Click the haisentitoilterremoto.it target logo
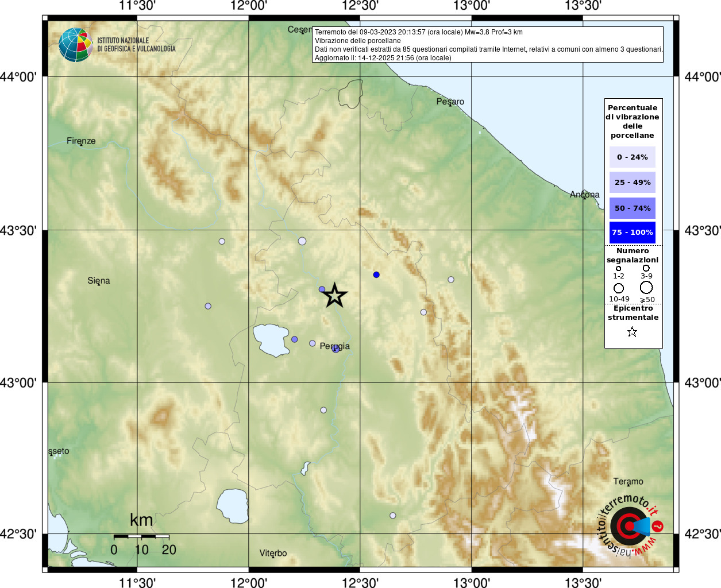The width and height of the screenshot is (721, 588). tap(630, 526)
